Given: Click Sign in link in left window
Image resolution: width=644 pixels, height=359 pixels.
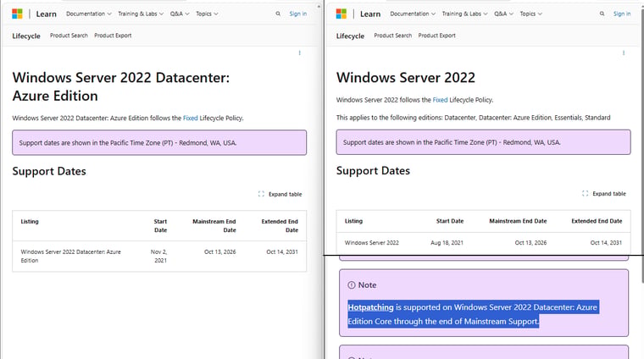Looking at the screenshot, I should tap(297, 14).
